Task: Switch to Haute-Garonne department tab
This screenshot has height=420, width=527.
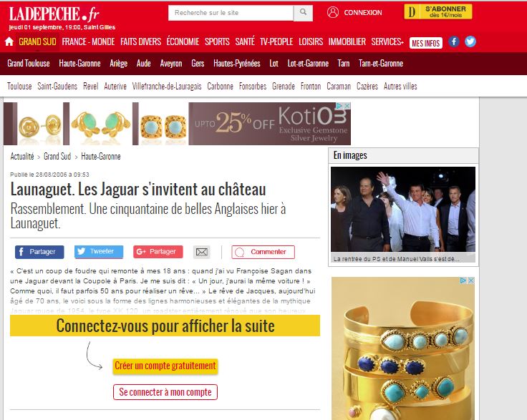Action: (79, 64)
